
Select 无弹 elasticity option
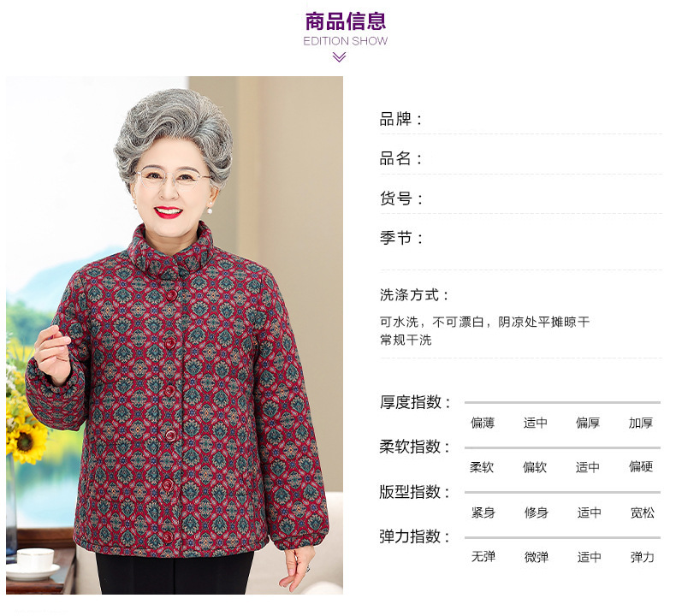coord(483,556)
